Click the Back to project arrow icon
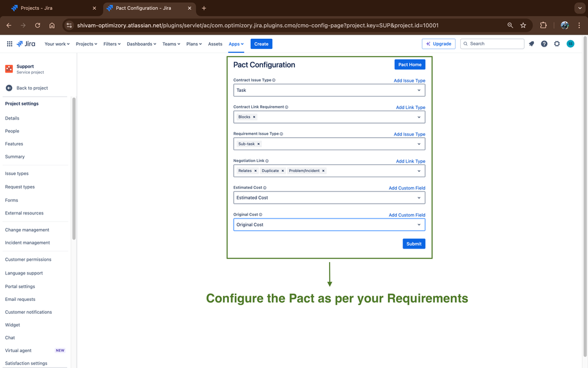Screen dimensions: 588x368 pos(8,88)
